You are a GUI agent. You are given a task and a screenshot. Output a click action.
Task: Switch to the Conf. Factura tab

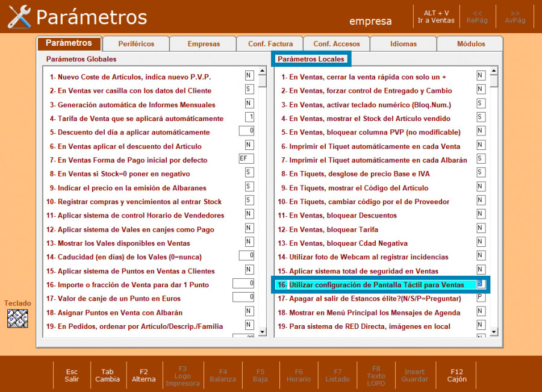[270, 44]
